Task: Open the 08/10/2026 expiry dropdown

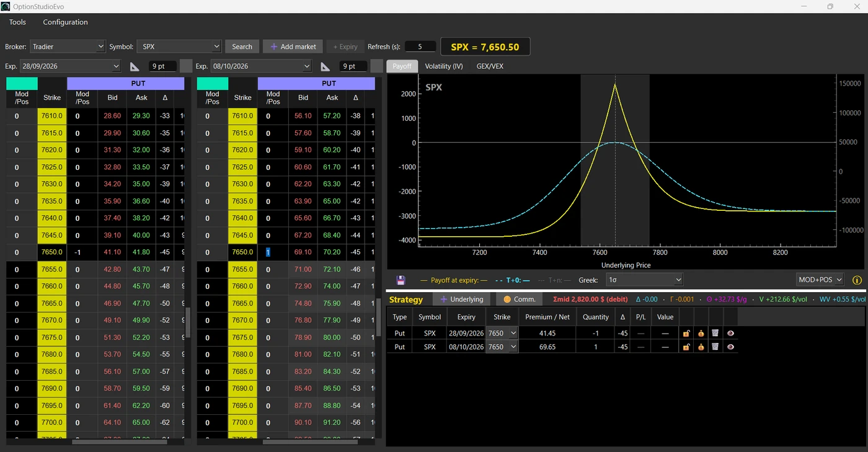Action: (261, 66)
